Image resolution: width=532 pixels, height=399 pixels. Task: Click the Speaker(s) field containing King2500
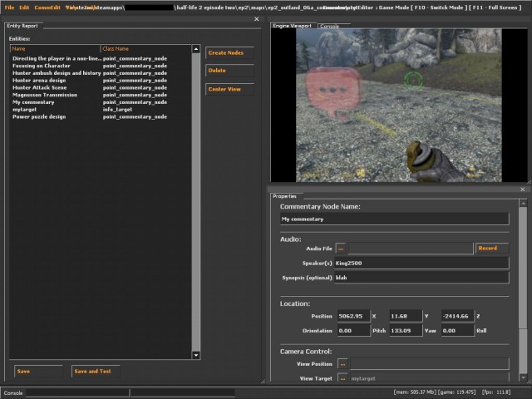421,263
